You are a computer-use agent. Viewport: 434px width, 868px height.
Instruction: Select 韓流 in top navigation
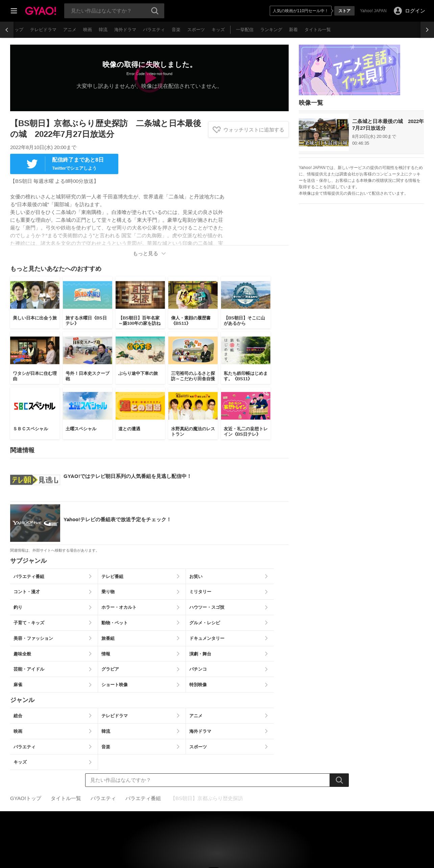click(103, 30)
